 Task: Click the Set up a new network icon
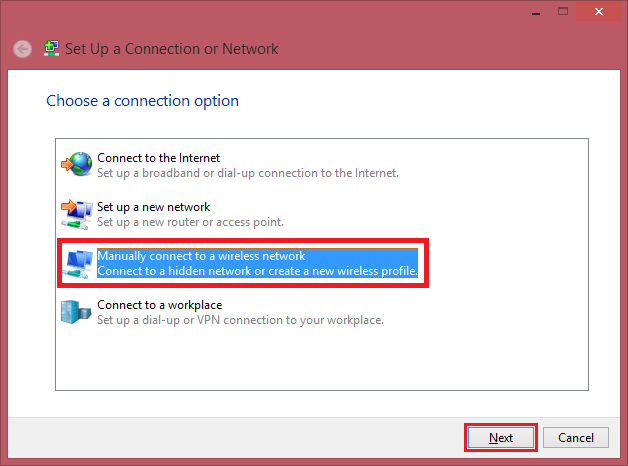(x=77, y=213)
